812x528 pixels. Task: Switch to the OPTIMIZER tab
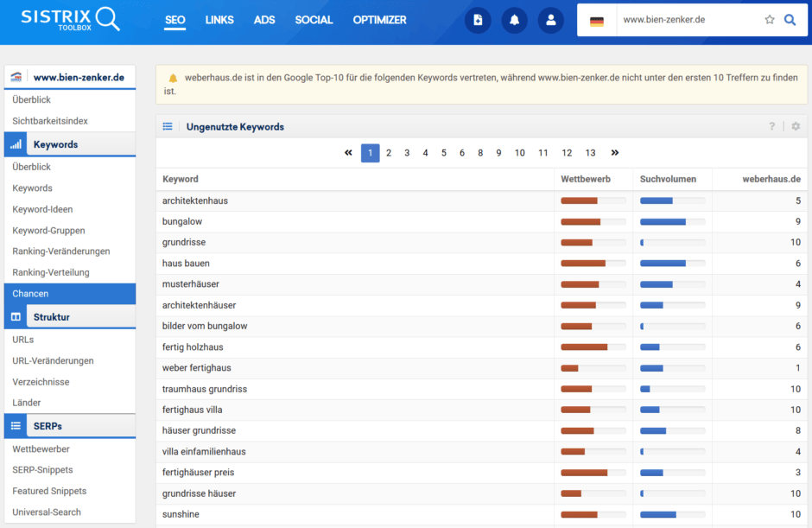[379, 20]
